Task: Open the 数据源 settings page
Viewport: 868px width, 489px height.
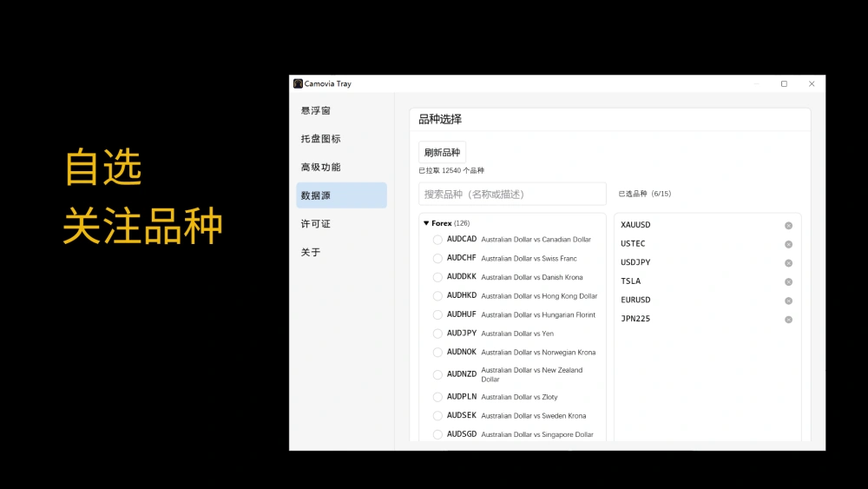Action: pyautogui.click(x=341, y=195)
